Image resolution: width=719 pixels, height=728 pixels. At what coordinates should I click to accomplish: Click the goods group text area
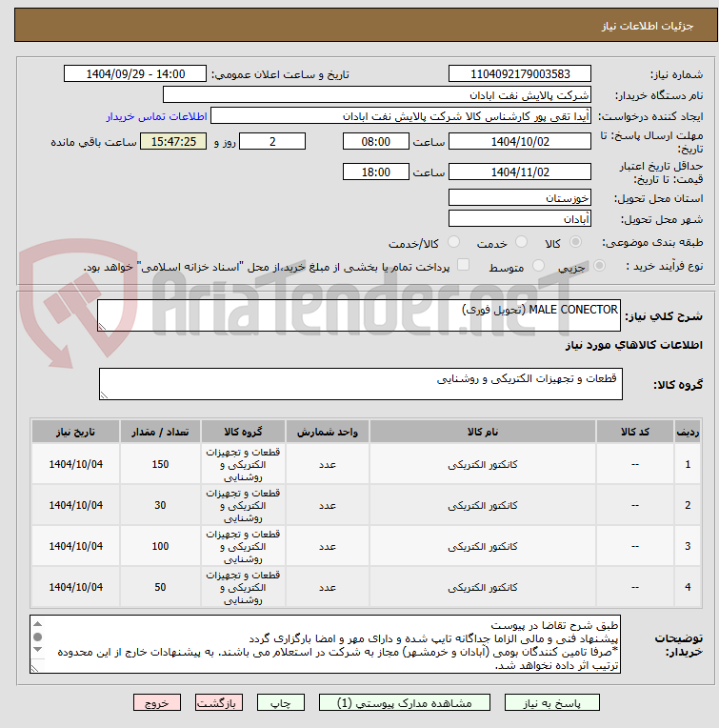point(360,384)
